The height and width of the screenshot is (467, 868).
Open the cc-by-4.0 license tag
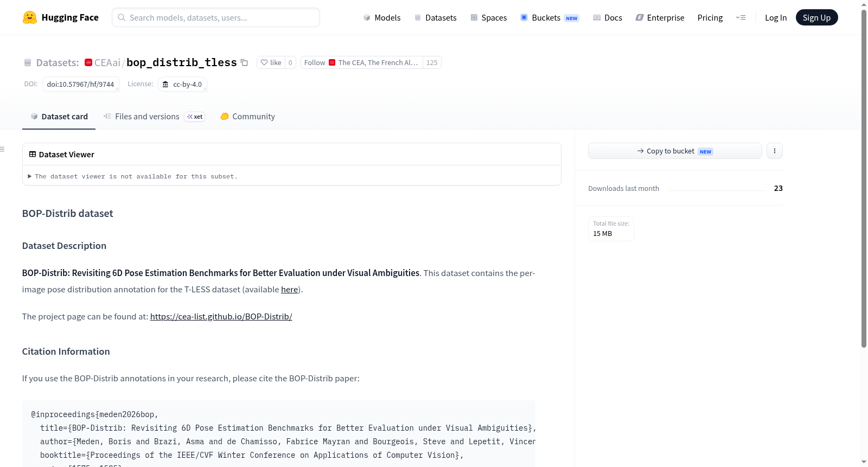(x=182, y=84)
